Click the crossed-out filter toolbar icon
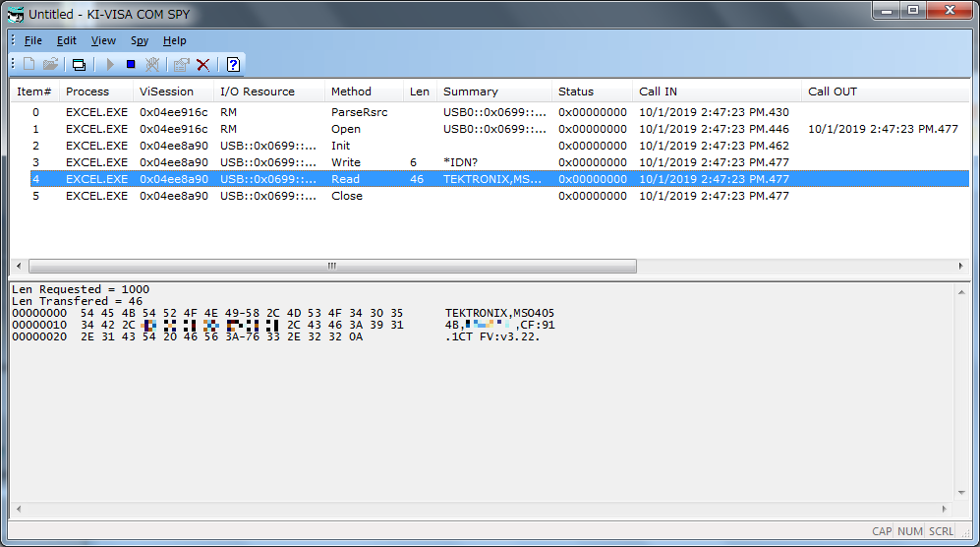Image resolution: width=980 pixels, height=547 pixels. click(152, 65)
